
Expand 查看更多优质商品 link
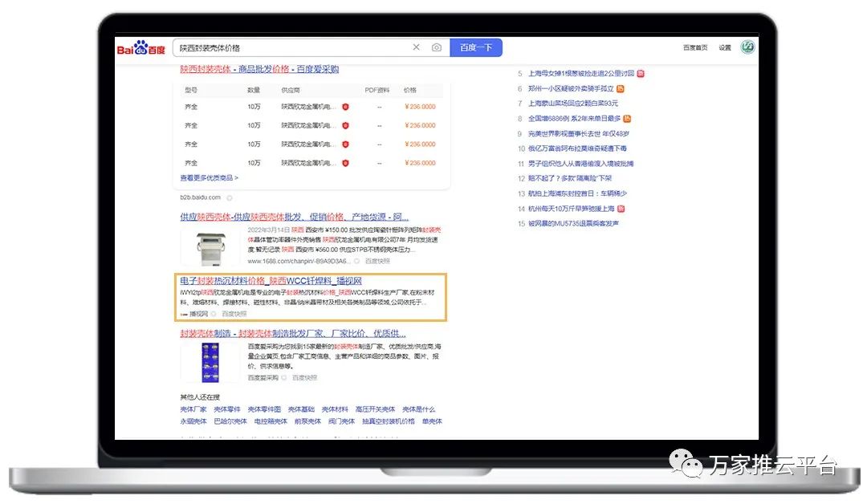coord(209,178)
